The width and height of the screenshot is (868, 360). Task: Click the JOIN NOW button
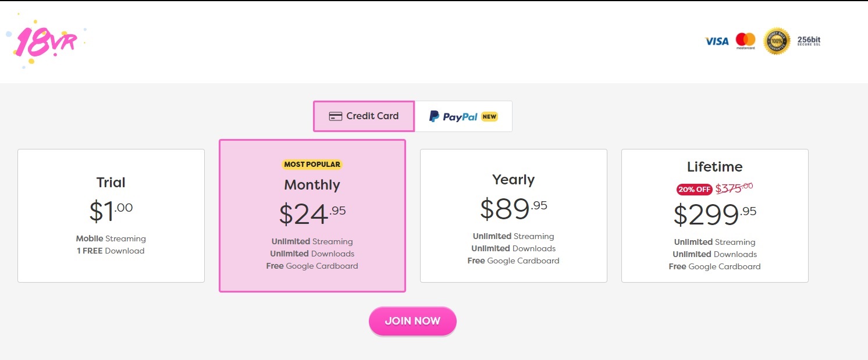tap(412, 321)
